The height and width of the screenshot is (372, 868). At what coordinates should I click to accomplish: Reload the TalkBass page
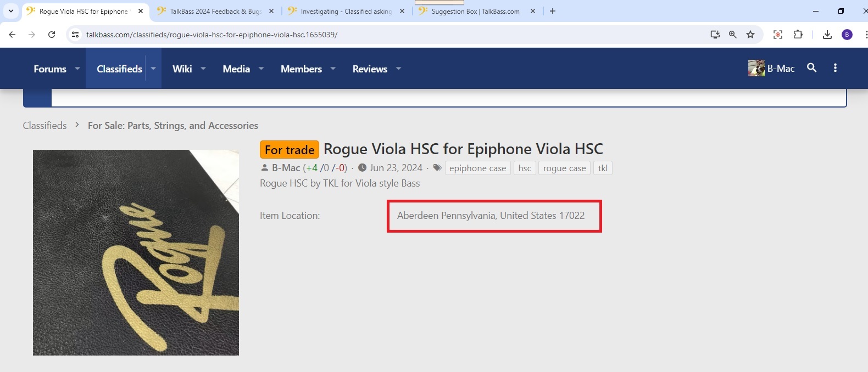point(52,35)
